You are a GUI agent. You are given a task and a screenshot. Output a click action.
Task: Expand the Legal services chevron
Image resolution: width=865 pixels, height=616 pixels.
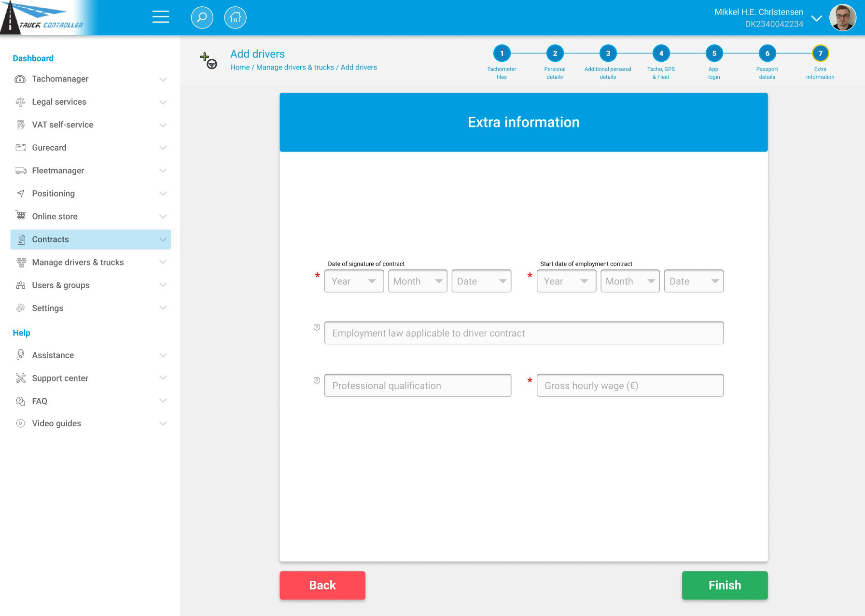coord(163,102)
